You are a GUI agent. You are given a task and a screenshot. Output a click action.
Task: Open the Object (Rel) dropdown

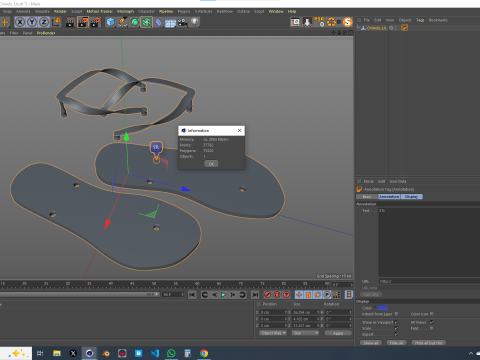pos(273,333)
